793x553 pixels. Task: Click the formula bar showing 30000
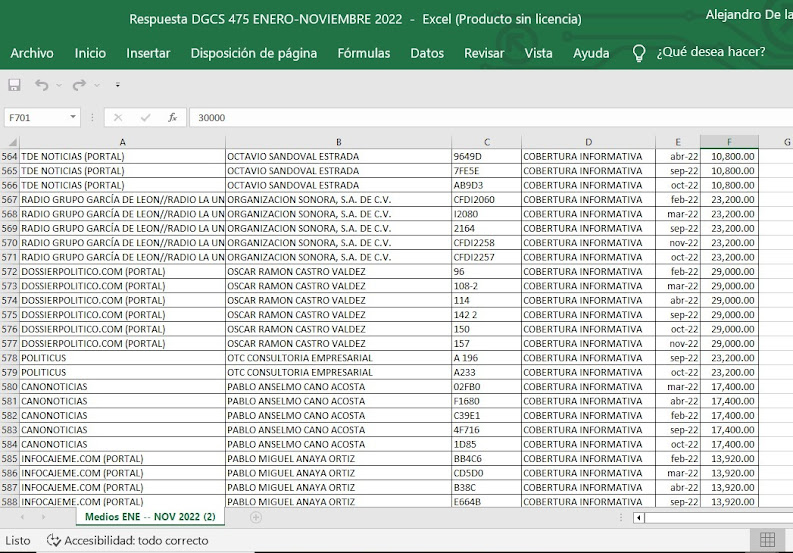coord(491,117)
